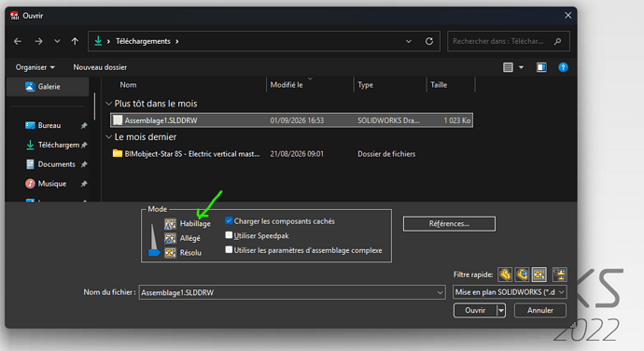
Task: Enable Utiliser Speedpak checkbox
Action: (x=229, y=235)
